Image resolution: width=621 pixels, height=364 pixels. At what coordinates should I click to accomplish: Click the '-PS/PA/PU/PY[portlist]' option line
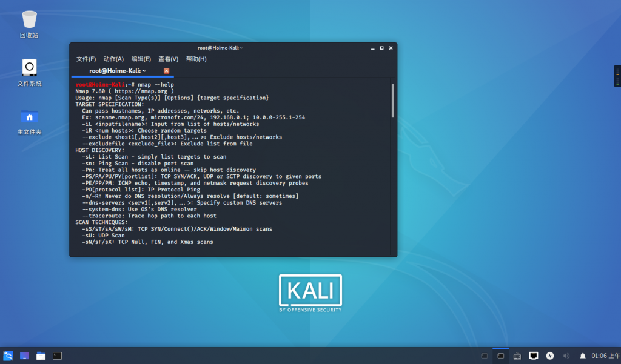tap(201, 176)
